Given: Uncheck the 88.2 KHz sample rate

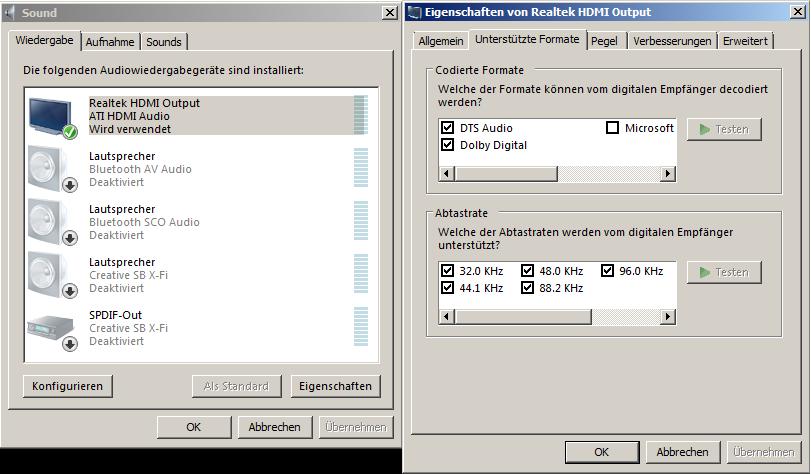Looking at the screenshot, I should click(527, 287).
